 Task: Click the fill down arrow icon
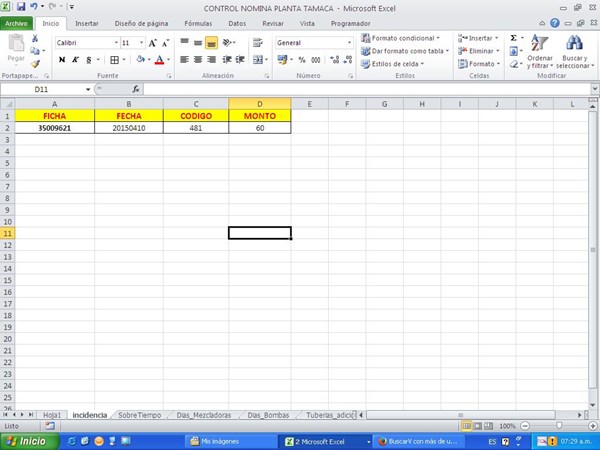coord(514,51)
